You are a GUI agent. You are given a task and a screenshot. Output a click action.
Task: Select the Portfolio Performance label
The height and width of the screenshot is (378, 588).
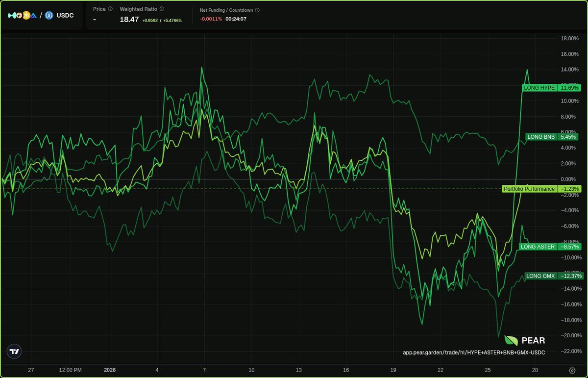point(529,189)
